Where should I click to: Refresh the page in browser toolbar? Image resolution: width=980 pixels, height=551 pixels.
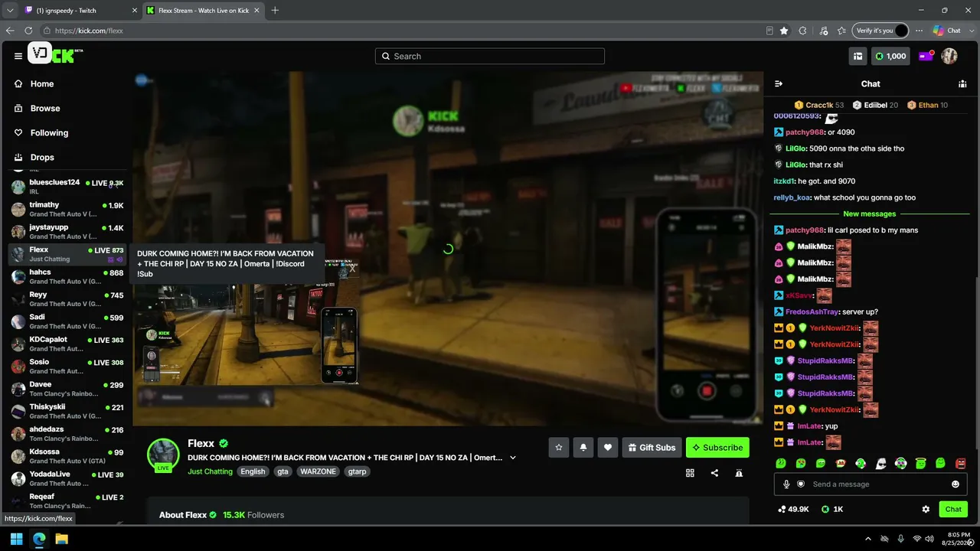[x=28, y=31]
